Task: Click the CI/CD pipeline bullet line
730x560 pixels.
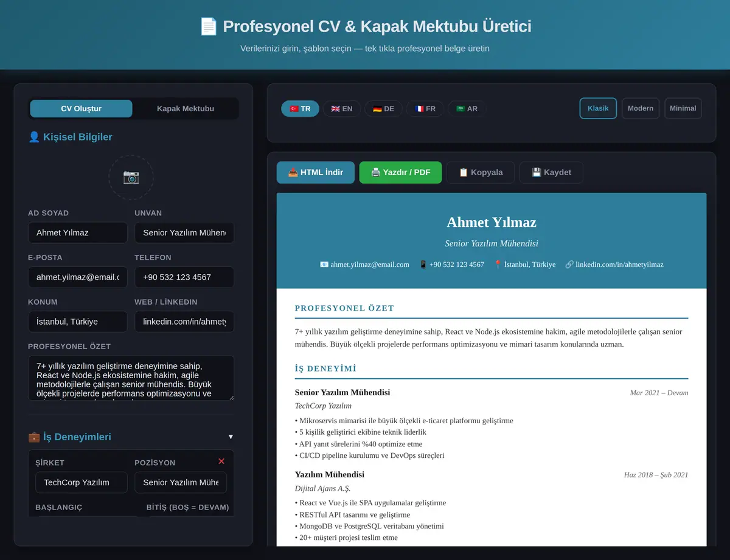Action: click(x=370, y=455)
